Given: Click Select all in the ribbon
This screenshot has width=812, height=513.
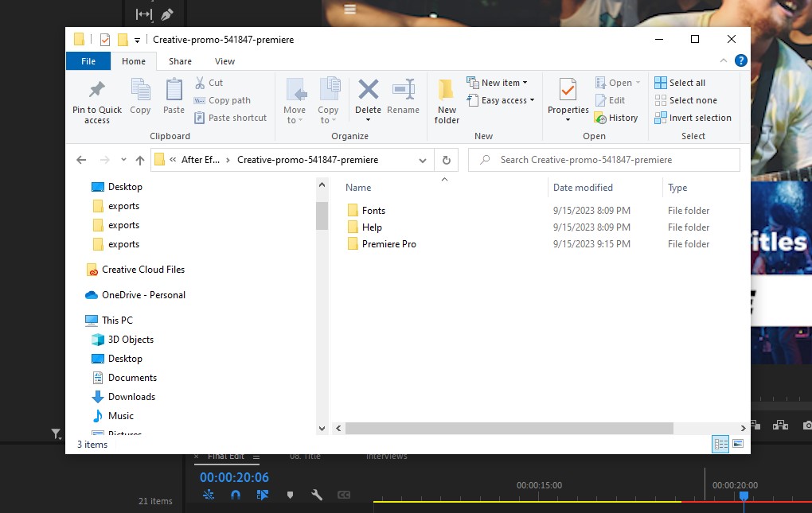Looking at the screenshot, I should (x=680, y=83).
